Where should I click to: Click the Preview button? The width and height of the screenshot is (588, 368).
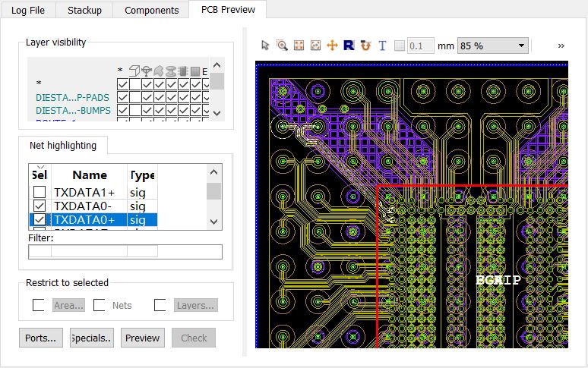pyautogui.click(x=143, y=338)
